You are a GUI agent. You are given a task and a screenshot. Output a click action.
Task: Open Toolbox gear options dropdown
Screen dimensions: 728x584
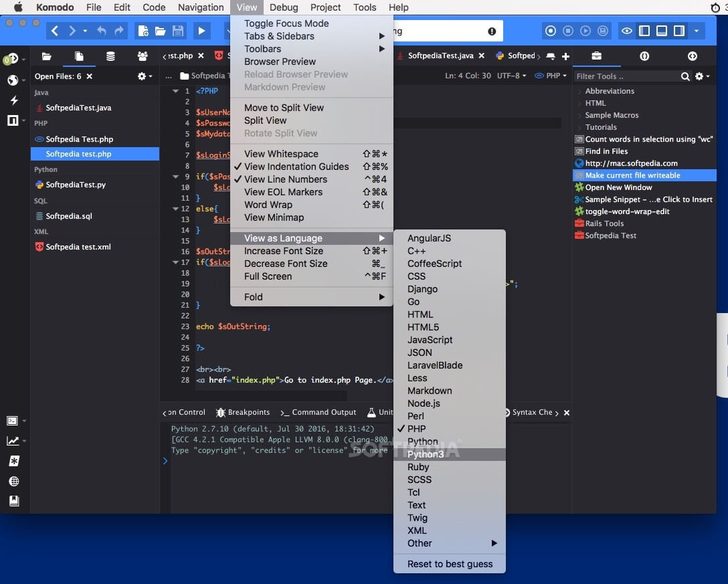[703, 76]
